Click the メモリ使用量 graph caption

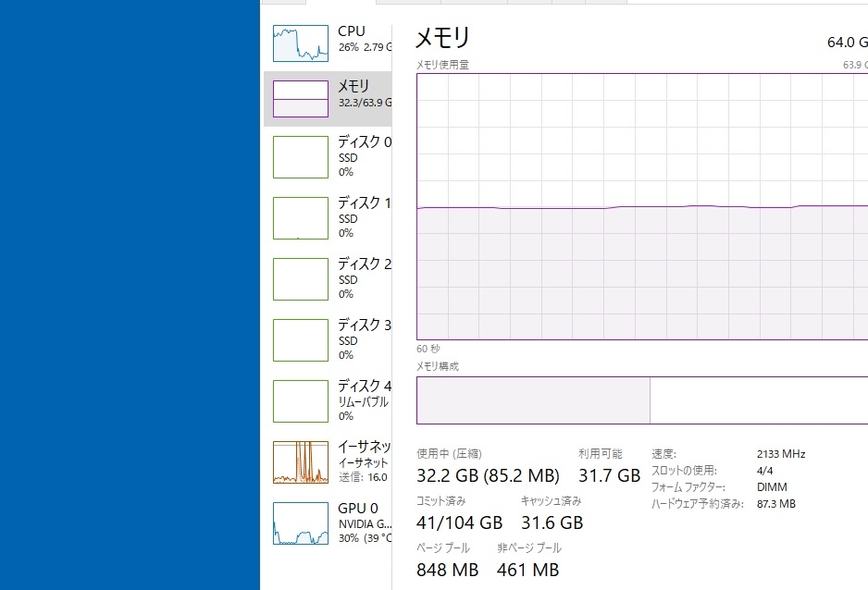point(443,65)
